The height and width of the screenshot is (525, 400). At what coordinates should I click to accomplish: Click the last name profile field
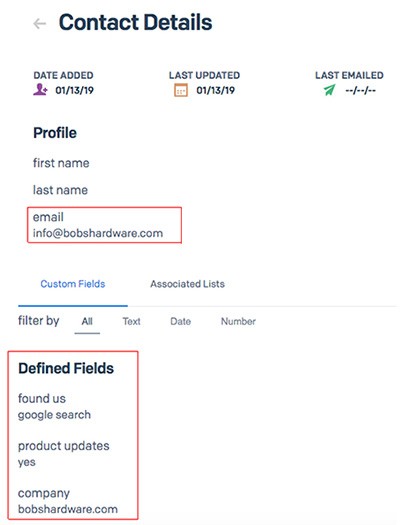60,190
